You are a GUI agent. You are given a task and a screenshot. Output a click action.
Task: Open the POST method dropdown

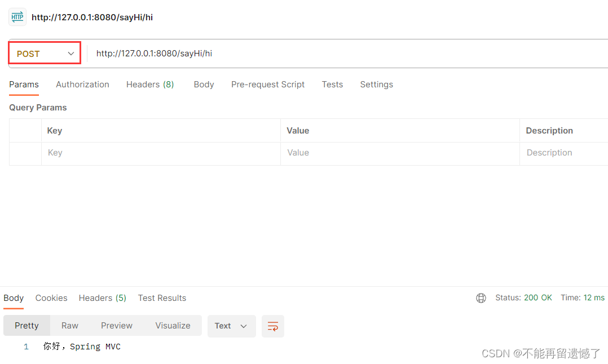(x=45, y=53)
